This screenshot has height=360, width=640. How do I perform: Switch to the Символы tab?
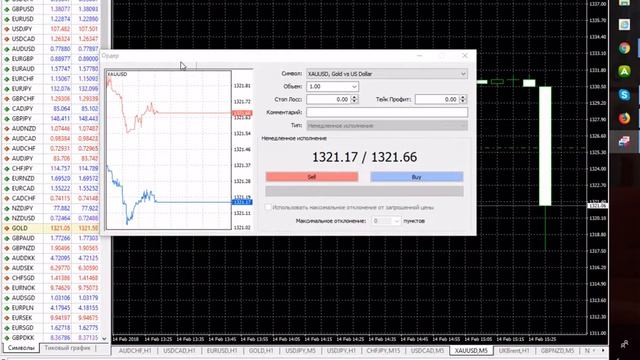pos(21,348)
